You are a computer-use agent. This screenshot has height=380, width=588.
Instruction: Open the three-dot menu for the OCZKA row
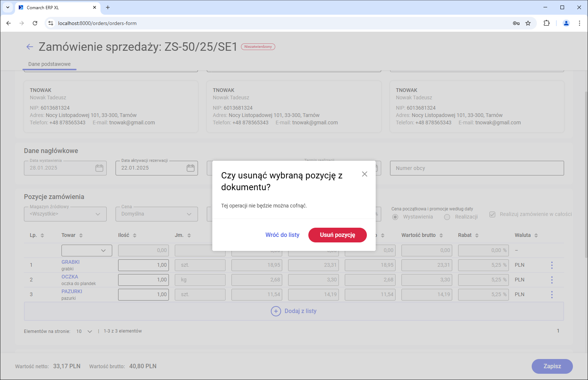[x=552, y=280]
